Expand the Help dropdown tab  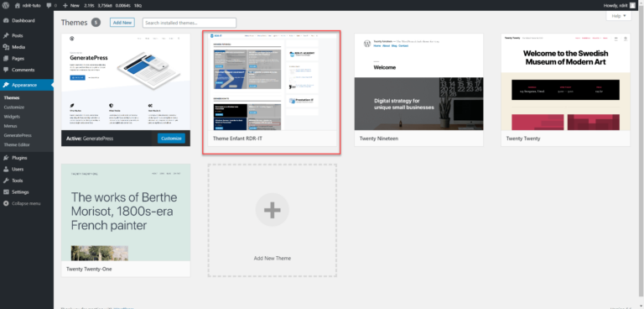[x=619, y=16]
